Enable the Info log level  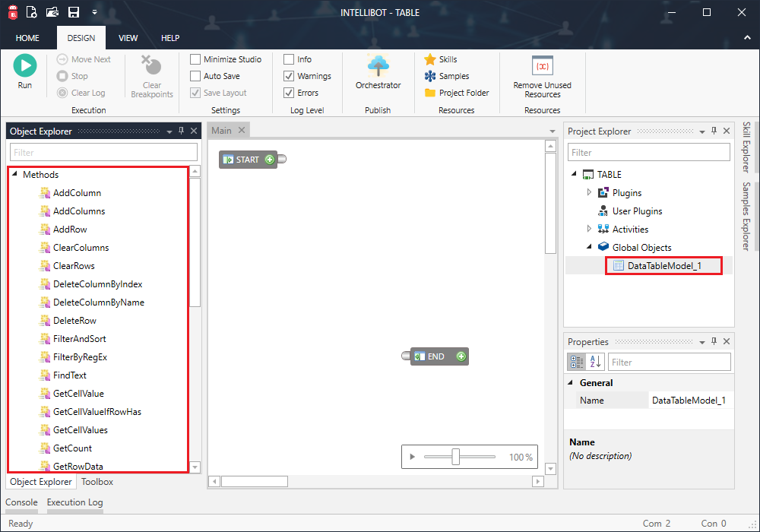pyautogui.click(x=287, y=59)
